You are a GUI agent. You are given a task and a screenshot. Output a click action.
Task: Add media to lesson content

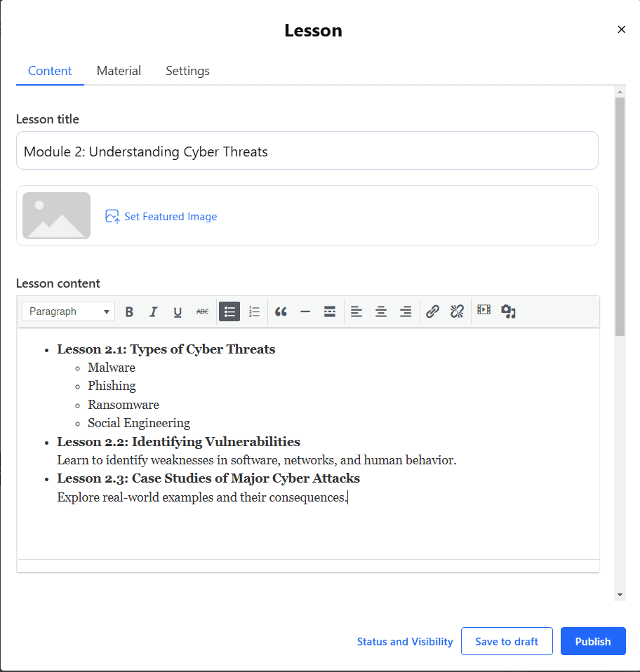508,311
